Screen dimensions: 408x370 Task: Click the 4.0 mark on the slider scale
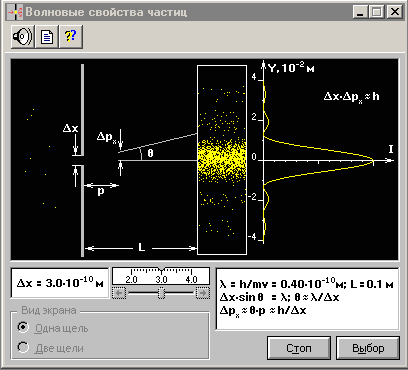(191, 279)
